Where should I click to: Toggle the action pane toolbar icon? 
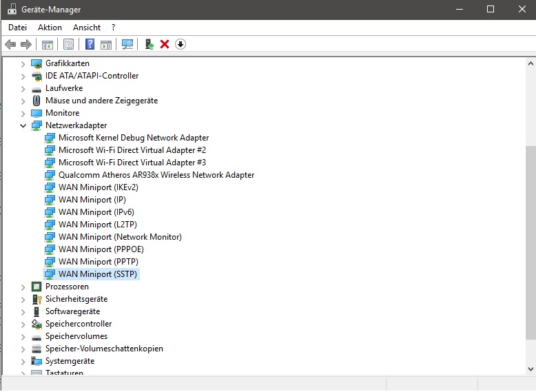pyautogui.click(x=106, y=44)
